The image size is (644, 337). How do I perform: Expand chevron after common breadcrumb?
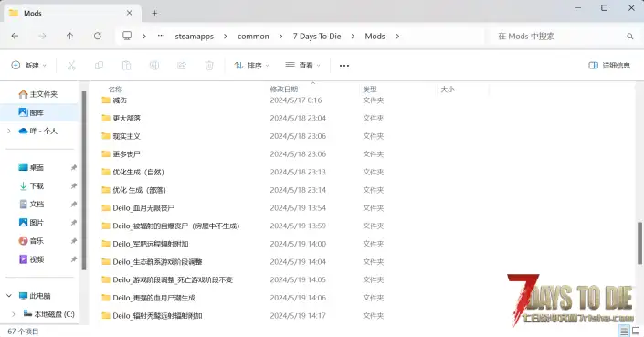[280, 37]
